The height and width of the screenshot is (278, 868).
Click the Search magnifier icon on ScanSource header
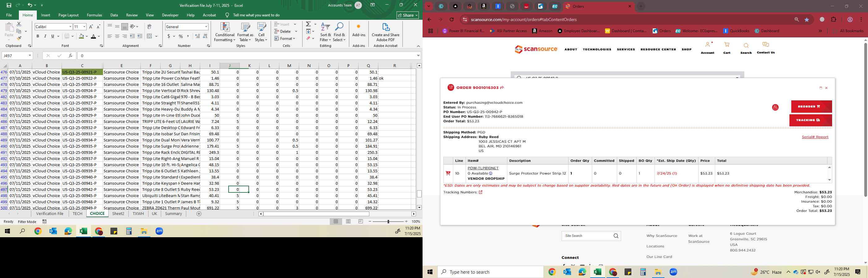tap(746, 45)
